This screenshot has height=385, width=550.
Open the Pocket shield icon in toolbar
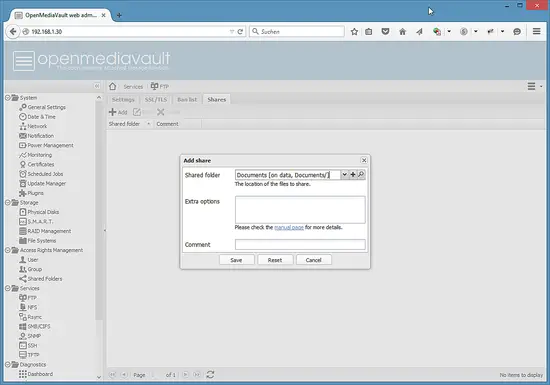pyautogui.click(x=385, y=32)
